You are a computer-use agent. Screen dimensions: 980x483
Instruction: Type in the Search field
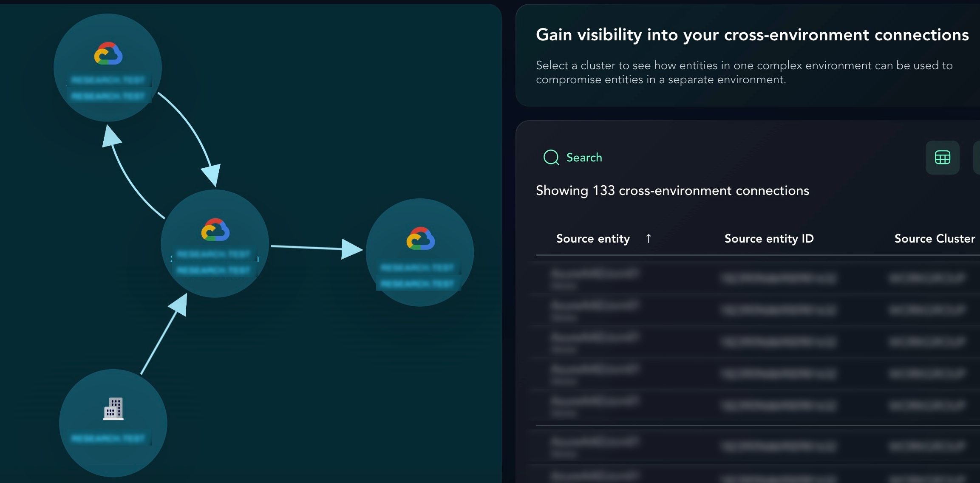[x=584, y=158]
